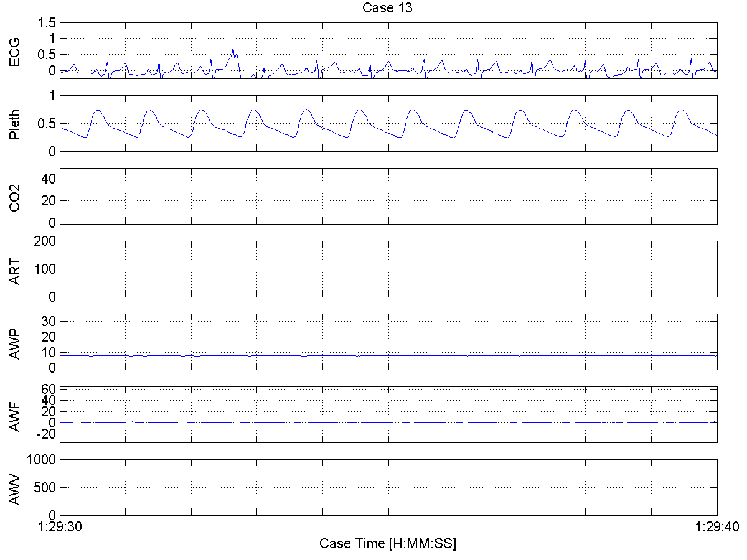747x560 pixels.
Task: Click the flat CO2 trace line
Action: click(388, 223)
